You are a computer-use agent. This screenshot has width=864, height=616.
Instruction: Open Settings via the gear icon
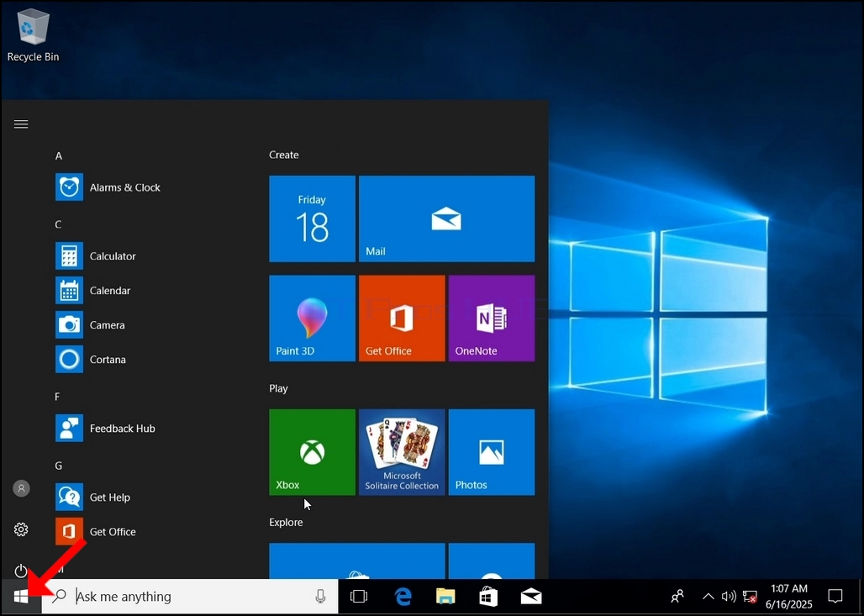click(x=21, y=529)
